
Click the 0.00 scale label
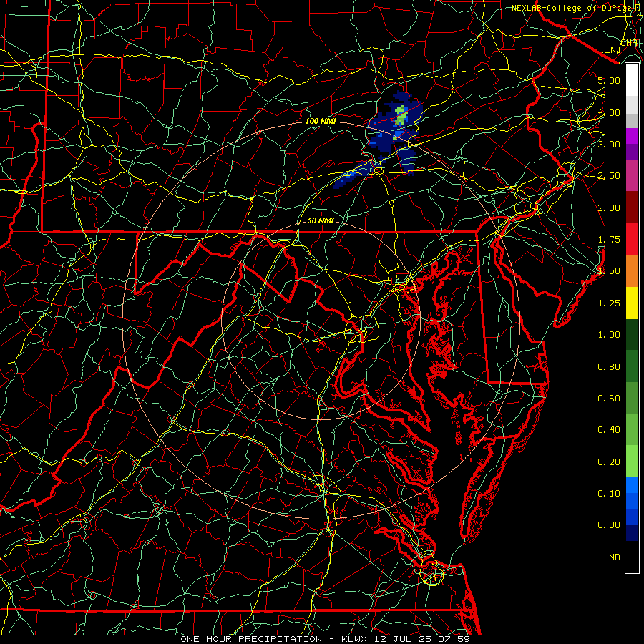click(609, 525)
